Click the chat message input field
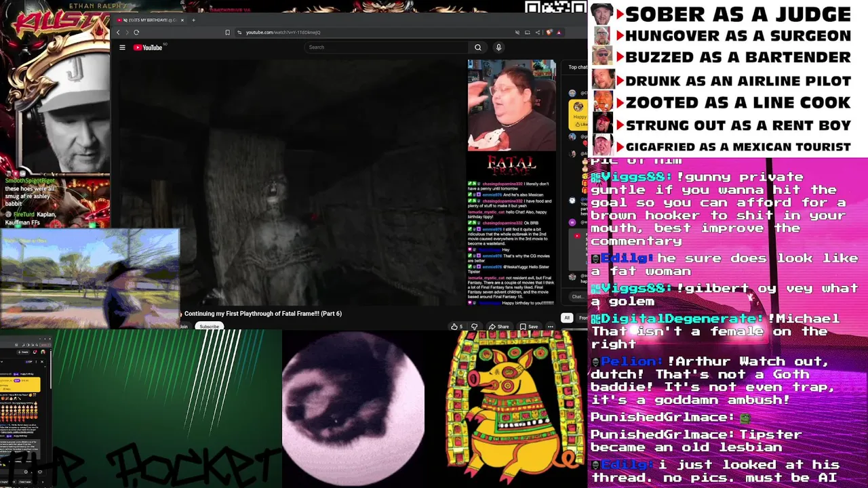The height and width of the screenshot is (488, 868). [578, 296]
